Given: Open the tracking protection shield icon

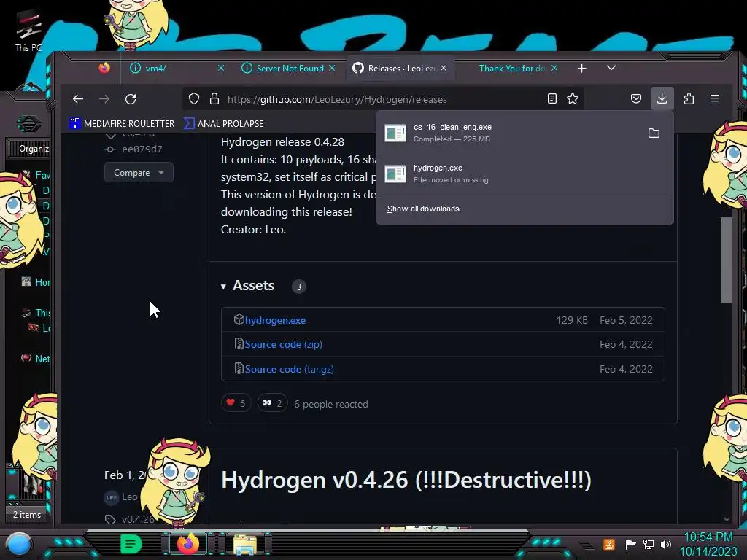Looking at the screenshot, I should tap(194, 99).
